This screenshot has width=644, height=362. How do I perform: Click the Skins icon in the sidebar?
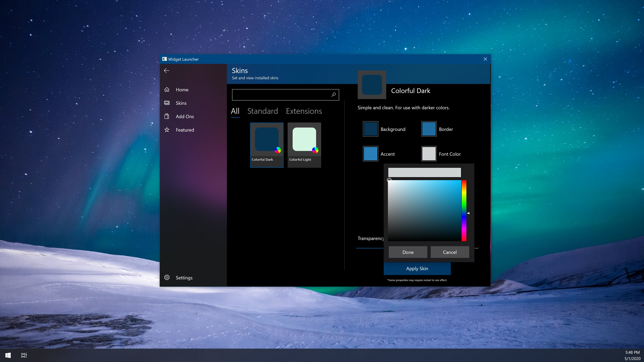(x=167, y=103)
